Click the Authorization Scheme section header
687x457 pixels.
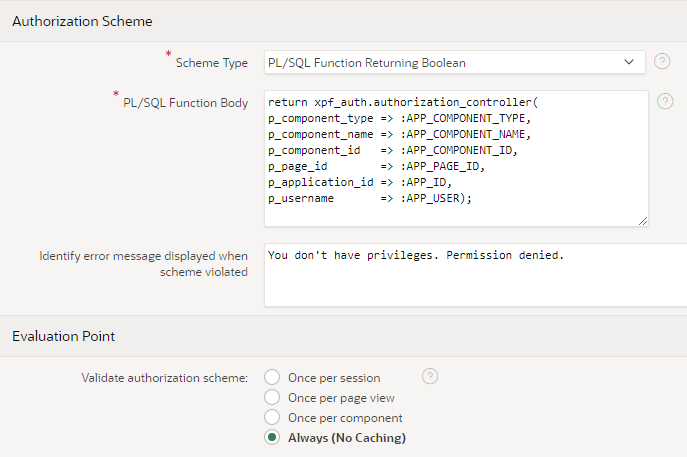pyautogui.click(x=82, y=21)
